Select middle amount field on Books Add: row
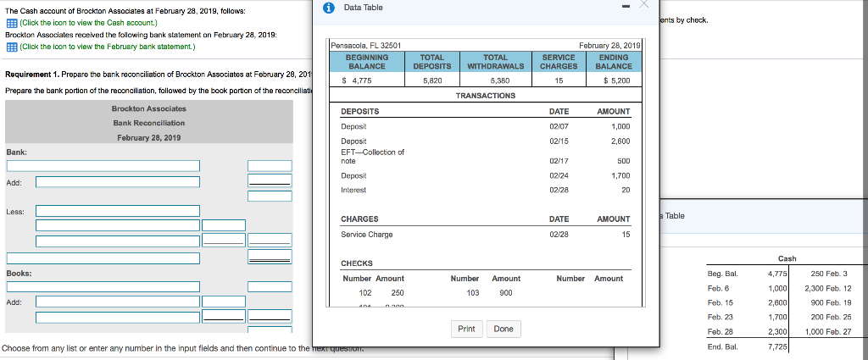 click(224, 302)
